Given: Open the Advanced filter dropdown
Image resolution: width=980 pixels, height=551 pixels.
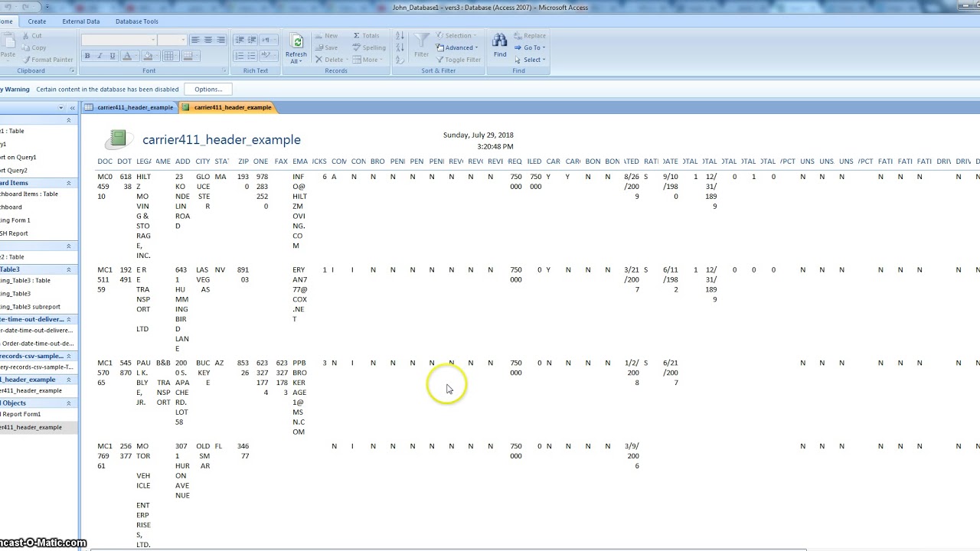Looking at the screenshot, I should [458, 47].
